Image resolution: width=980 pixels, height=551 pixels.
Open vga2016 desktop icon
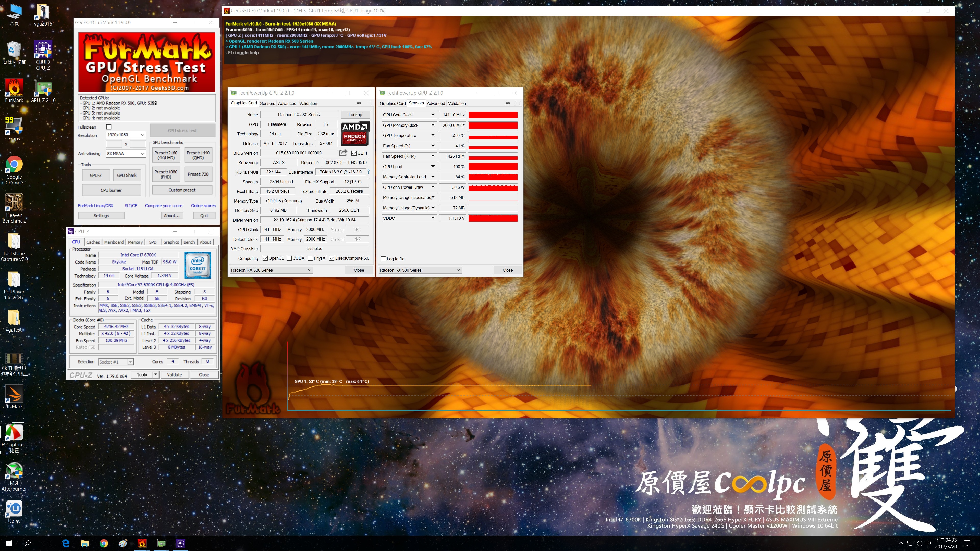(43, 15)
